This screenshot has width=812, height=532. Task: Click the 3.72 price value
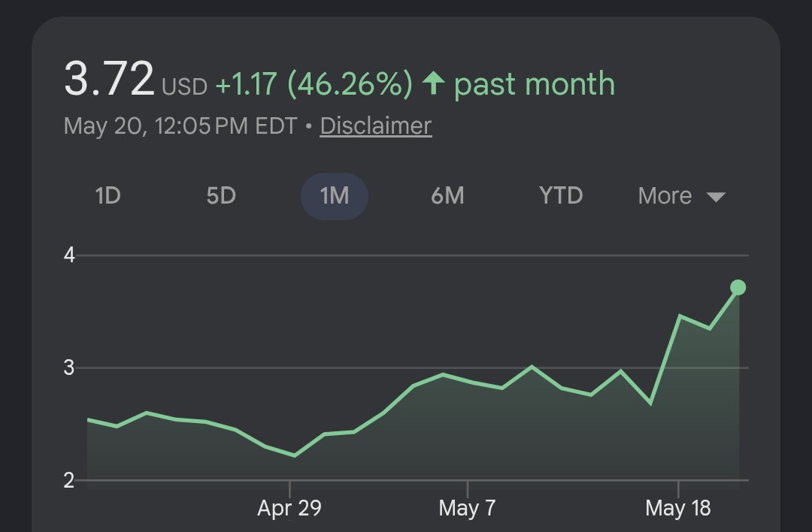[109, 79]
